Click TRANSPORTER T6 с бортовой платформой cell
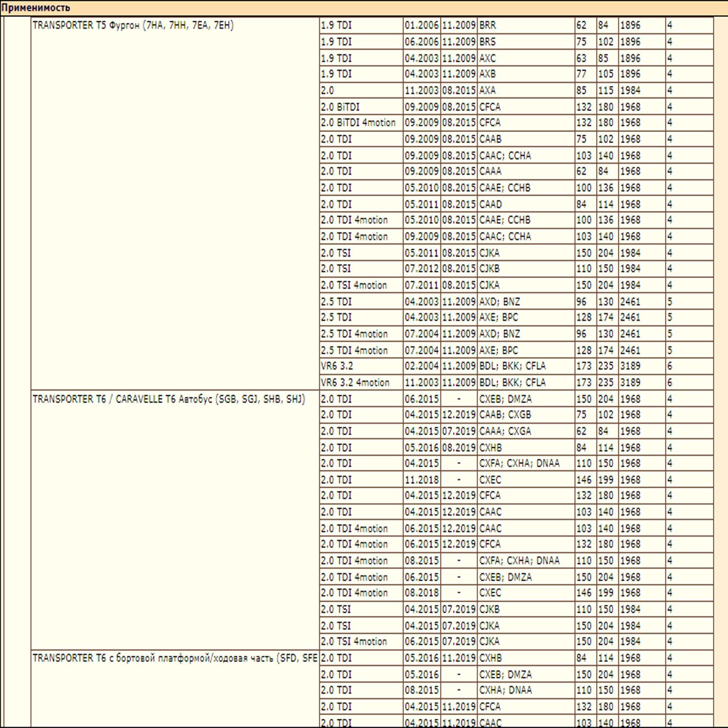The image size is (728, 728). pyautogui.click(x=175, y=658)
